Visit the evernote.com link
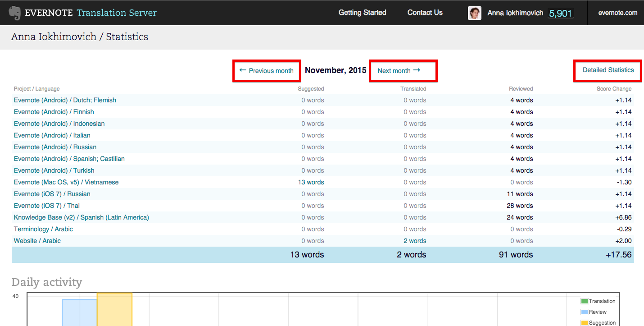644x326 pixels. pyautogui.click(x=617, y=13)
